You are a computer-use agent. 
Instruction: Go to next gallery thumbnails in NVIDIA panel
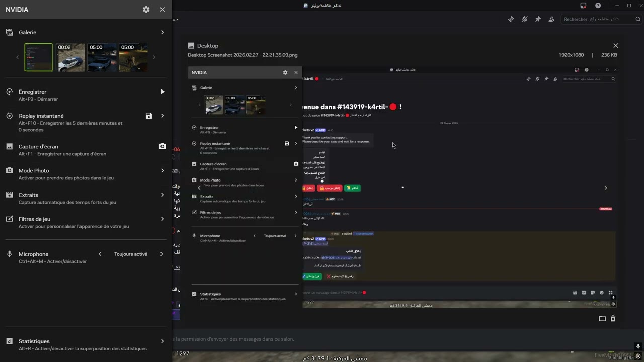[x=154, y=57]
